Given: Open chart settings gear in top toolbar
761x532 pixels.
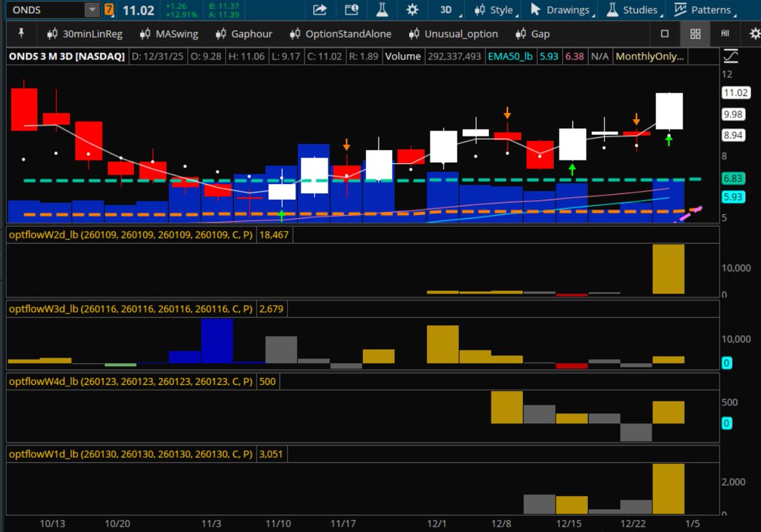Looking at the screenshot, I should pyautogui.click(x=412, y=10).
